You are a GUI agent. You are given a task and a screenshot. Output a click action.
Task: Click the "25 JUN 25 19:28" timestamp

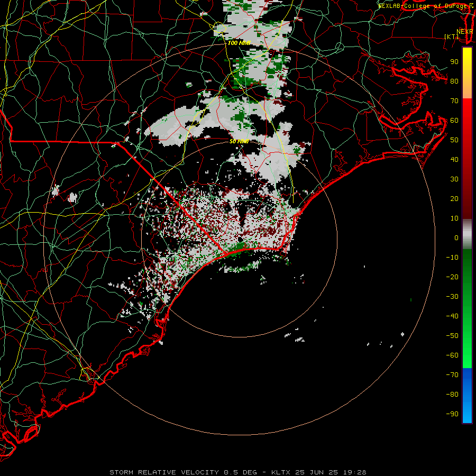coord(331,472)
